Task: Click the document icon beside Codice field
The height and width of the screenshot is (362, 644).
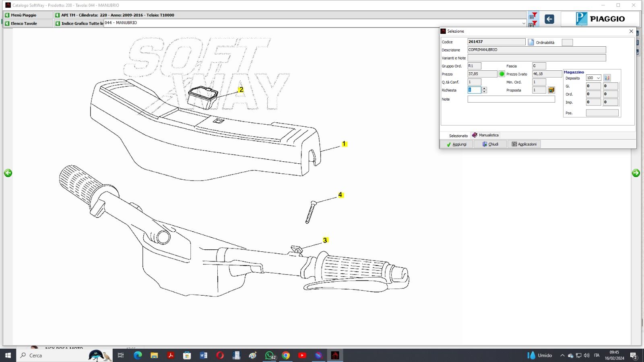Action: [x=531, y=42]
